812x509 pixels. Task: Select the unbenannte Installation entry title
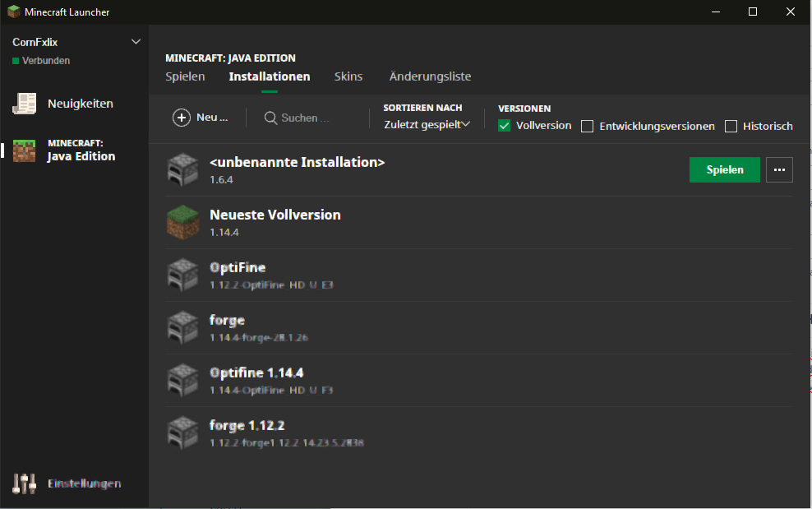tap(297, 162)
